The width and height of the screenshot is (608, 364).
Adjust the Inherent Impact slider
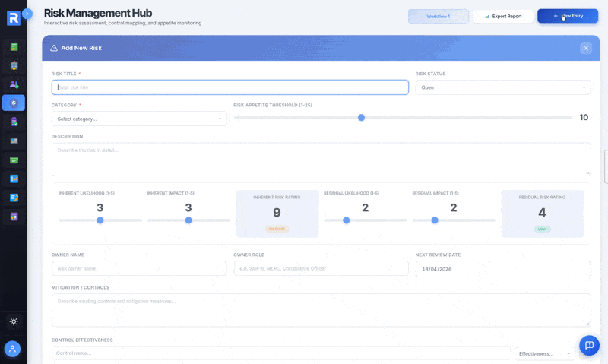[x=188, y=220]
